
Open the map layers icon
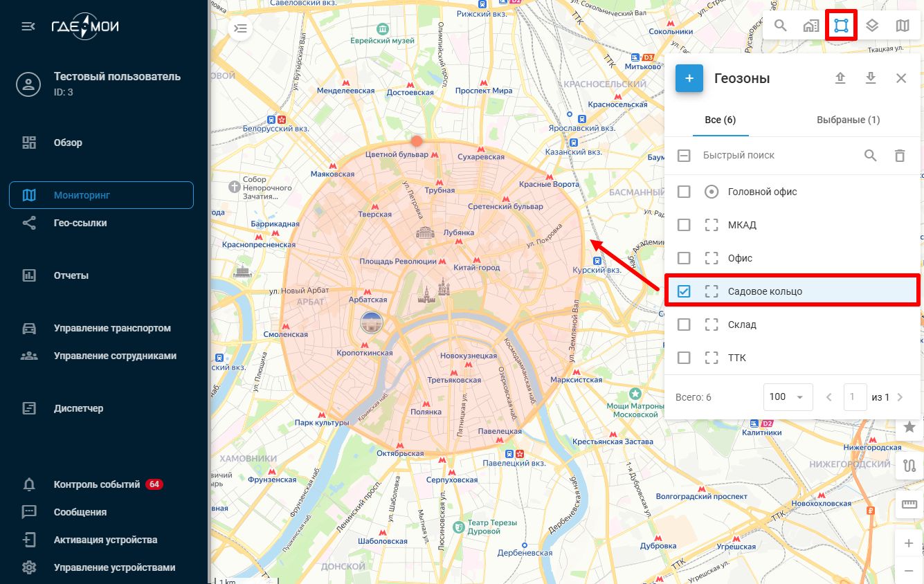(872, 26)
